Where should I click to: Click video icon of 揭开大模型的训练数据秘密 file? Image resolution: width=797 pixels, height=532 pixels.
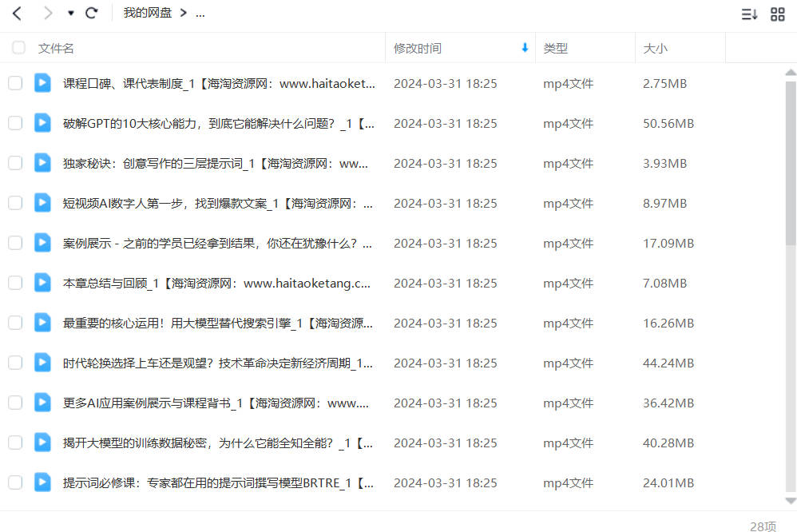click(42, 443)
